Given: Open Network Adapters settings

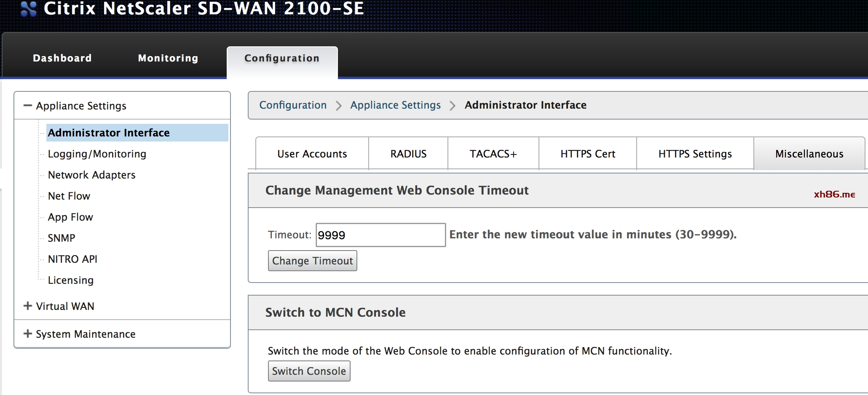Looking at the screenshot, I should [91, 175].
